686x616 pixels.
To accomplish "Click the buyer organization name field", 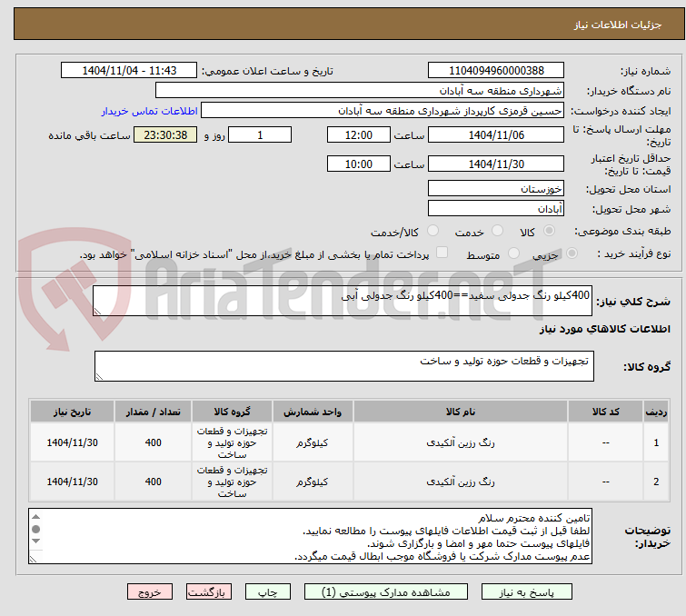I will click(x=360, y=91).
